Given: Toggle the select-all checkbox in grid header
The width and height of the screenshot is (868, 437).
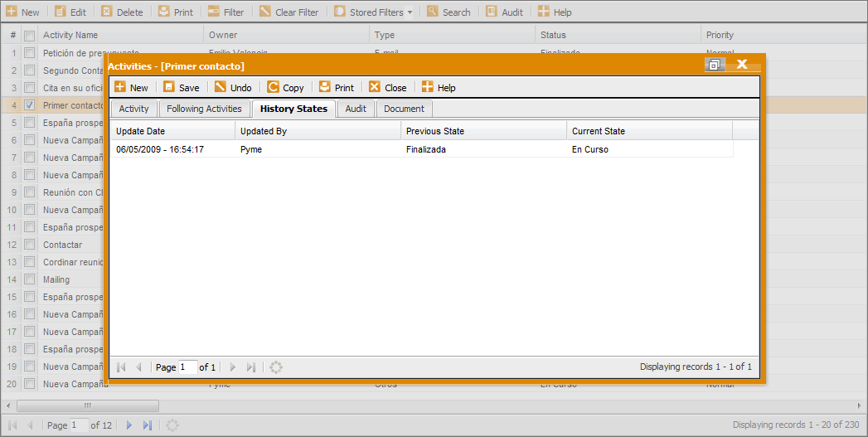Looking at the screenshot, I should point(30,36).
